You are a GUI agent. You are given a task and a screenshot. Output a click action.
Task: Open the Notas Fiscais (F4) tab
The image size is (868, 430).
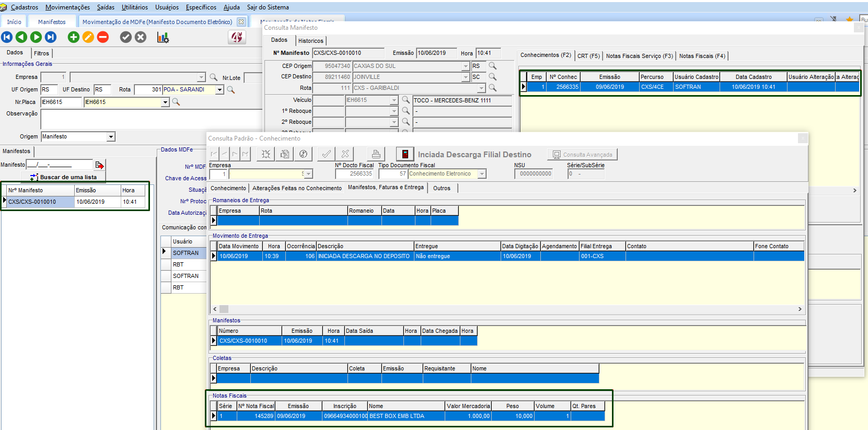[x=702, y=56]
